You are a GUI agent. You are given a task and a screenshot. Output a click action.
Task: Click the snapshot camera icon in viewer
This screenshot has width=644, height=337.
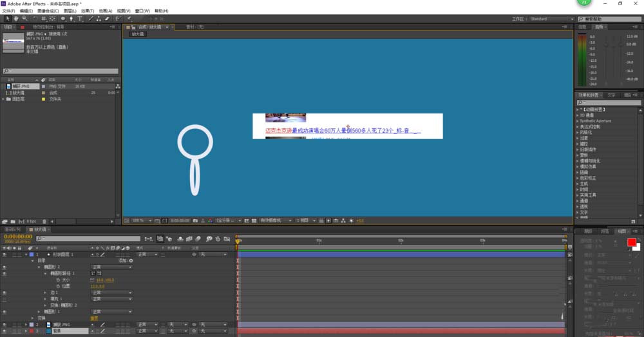[196, 221]
